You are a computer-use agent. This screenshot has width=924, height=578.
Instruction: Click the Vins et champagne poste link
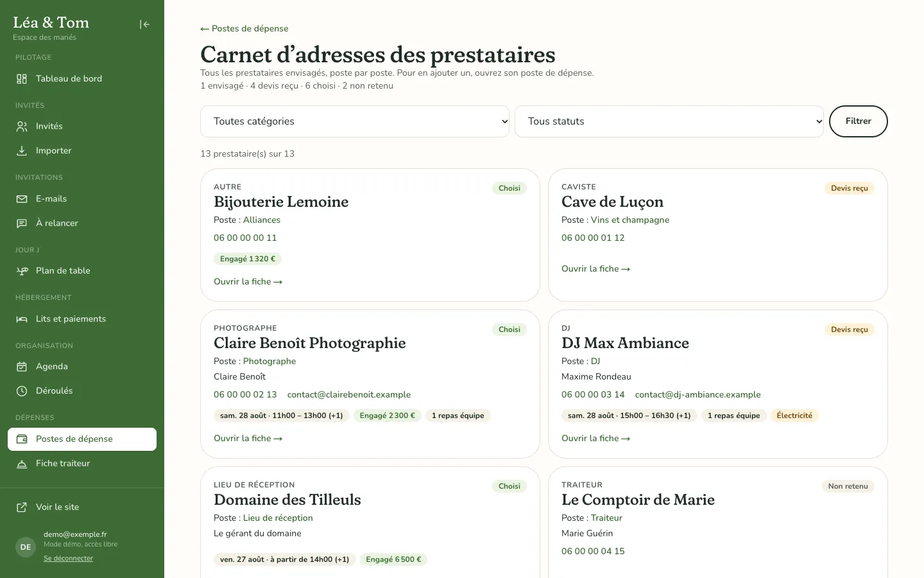(630, 220)
